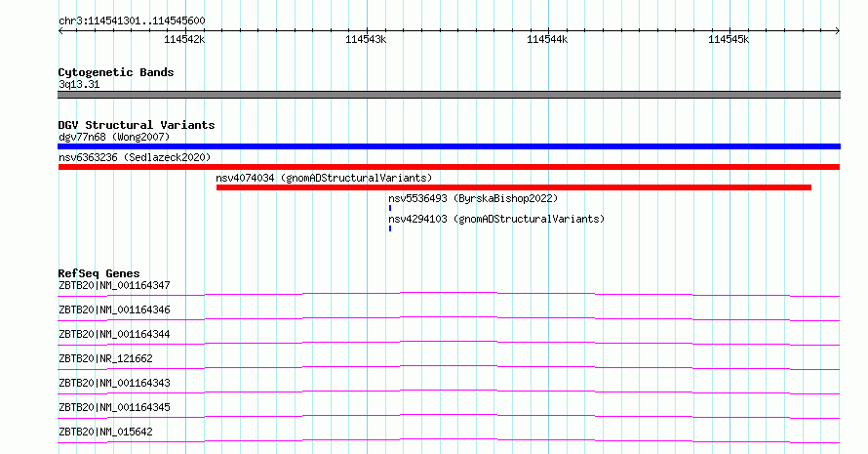Image resolution: width=868 pixels, height=454 pixels.
Task: Open the nsv4294103 (gnomADStructuralVariants) label
Action: tap(496, 219)
